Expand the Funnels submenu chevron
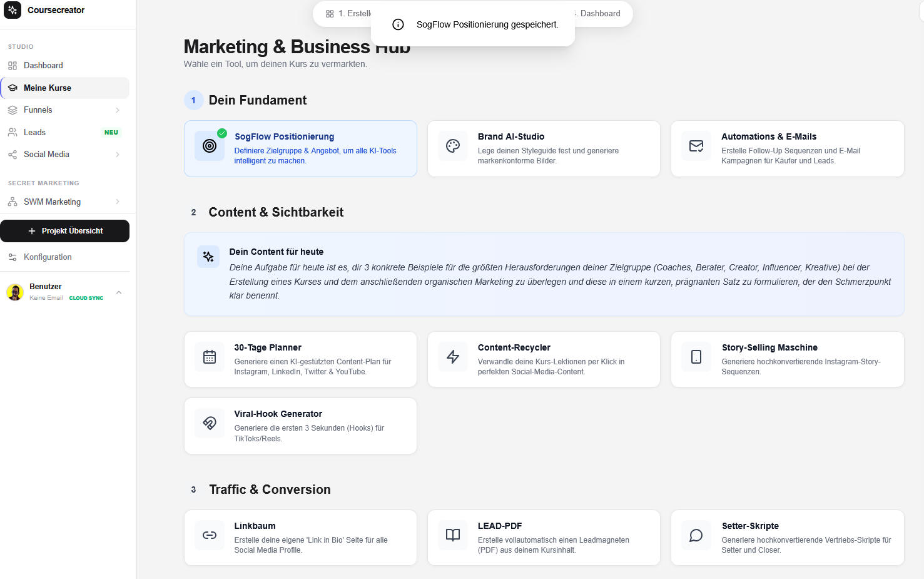Image resolution: width=924 pixels, height=579 pixels. point(118,110)
